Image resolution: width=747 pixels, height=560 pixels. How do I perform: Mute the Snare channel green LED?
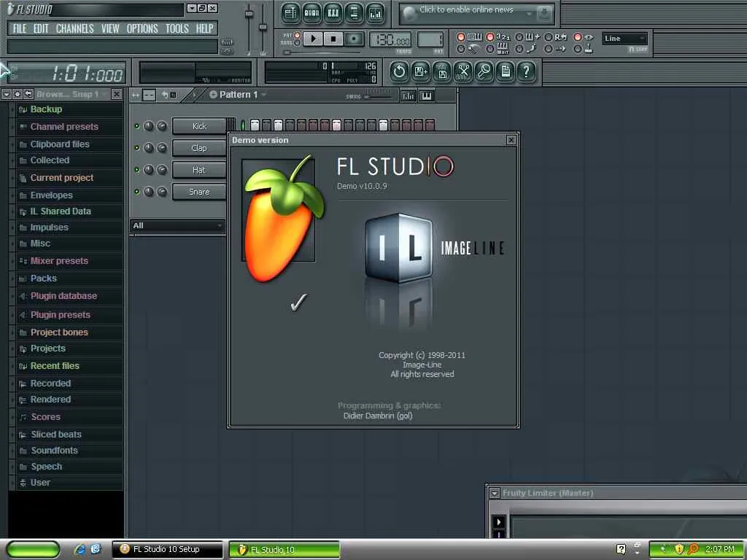point(137,192)
